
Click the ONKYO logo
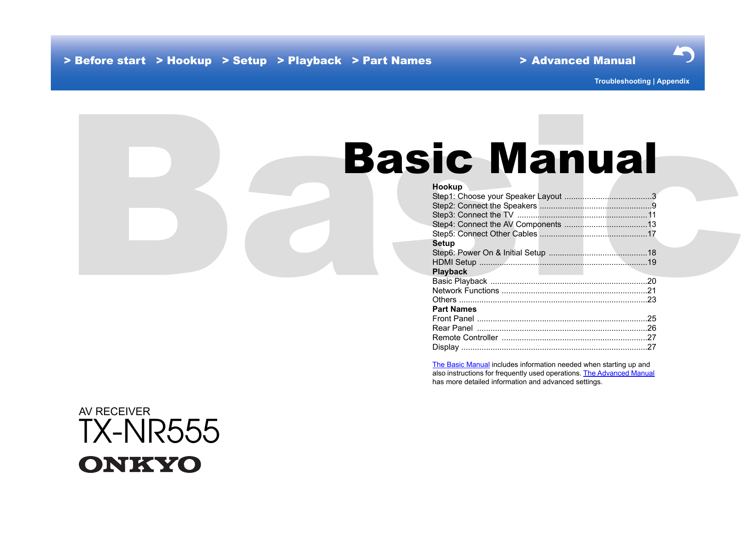(x=140, y=465)
